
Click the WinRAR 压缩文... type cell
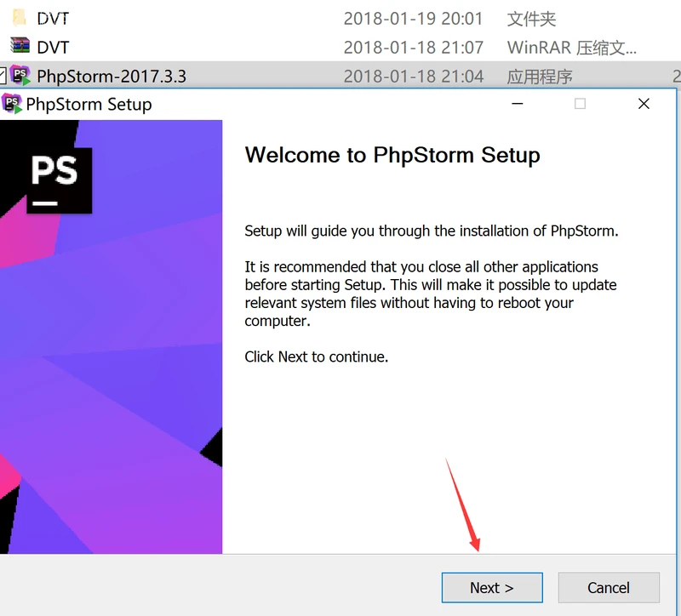(571, 48)
